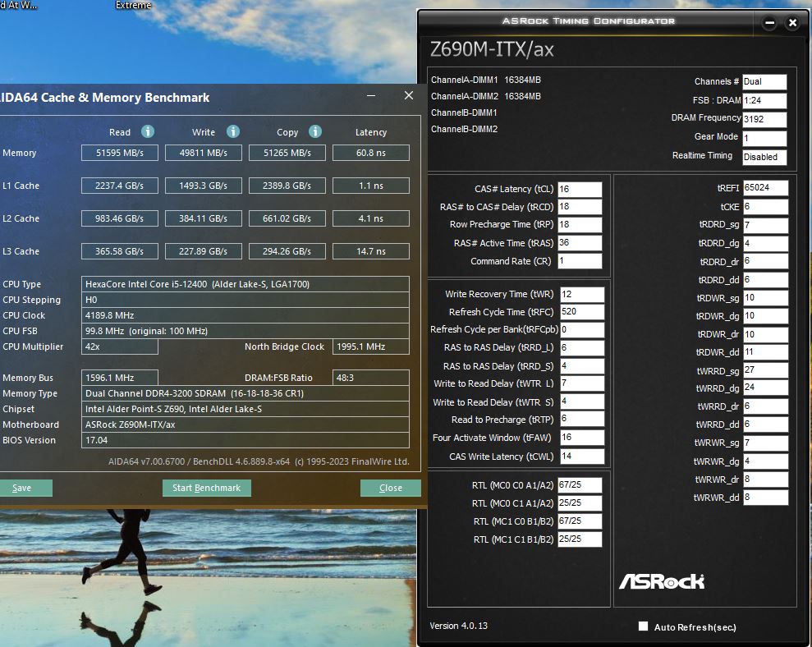Click the Read info icon in AIDA64
This screenshot has height=647, width=812.
click(x=148, y=131)
